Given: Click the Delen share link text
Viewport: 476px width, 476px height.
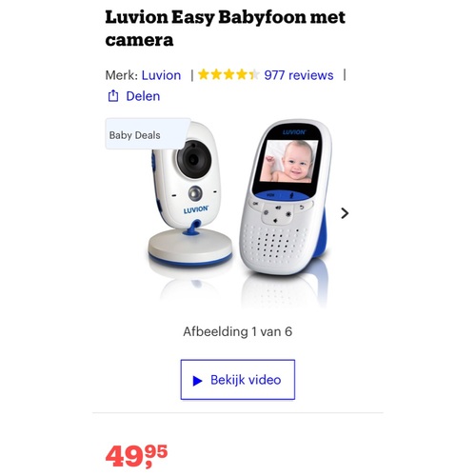Looking at the screenshot, I should [143, 96].
